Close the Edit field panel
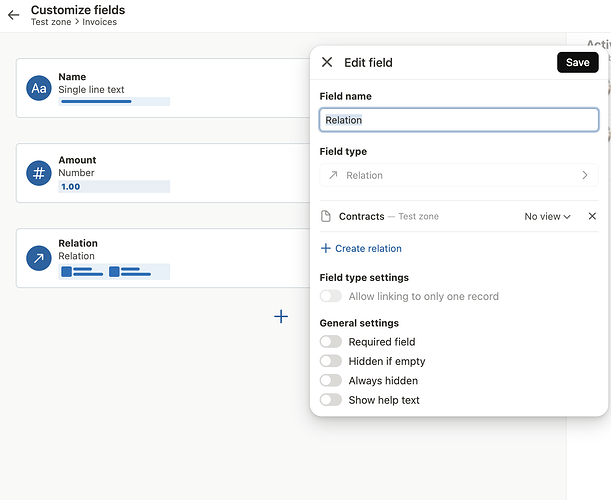Screen dimensions: 611x500 point(327,62)
